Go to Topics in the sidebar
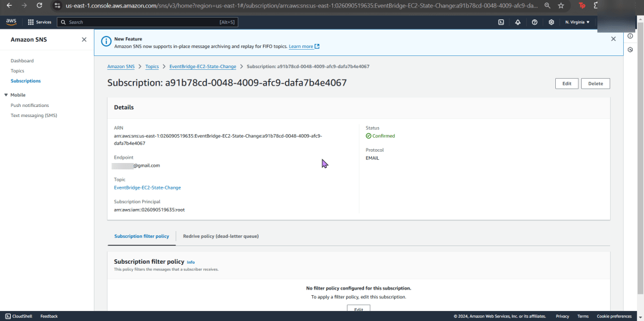The width and height of the screenshot is (644, 321). pos(18,71)
